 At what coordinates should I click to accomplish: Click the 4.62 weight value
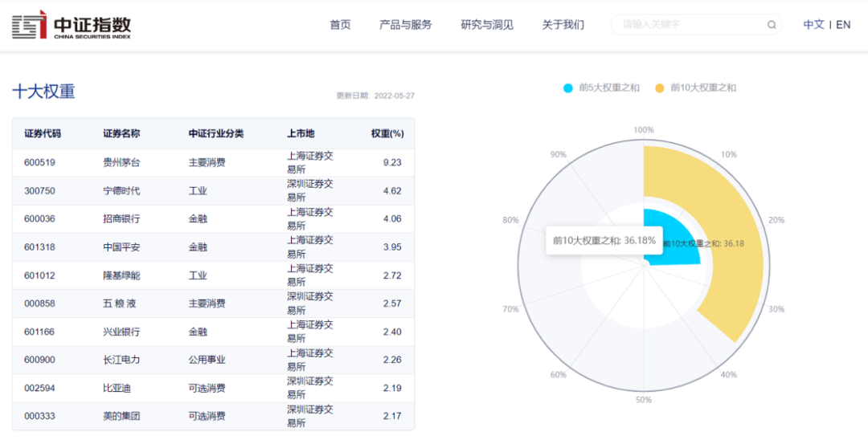tap(392, 191)
